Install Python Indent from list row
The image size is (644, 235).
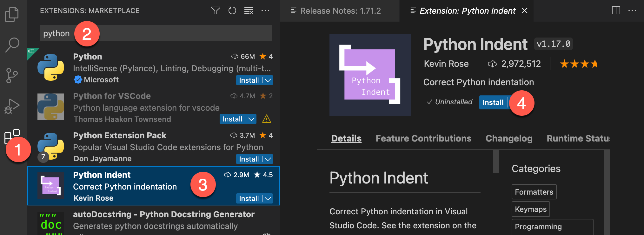coord(249,198)
